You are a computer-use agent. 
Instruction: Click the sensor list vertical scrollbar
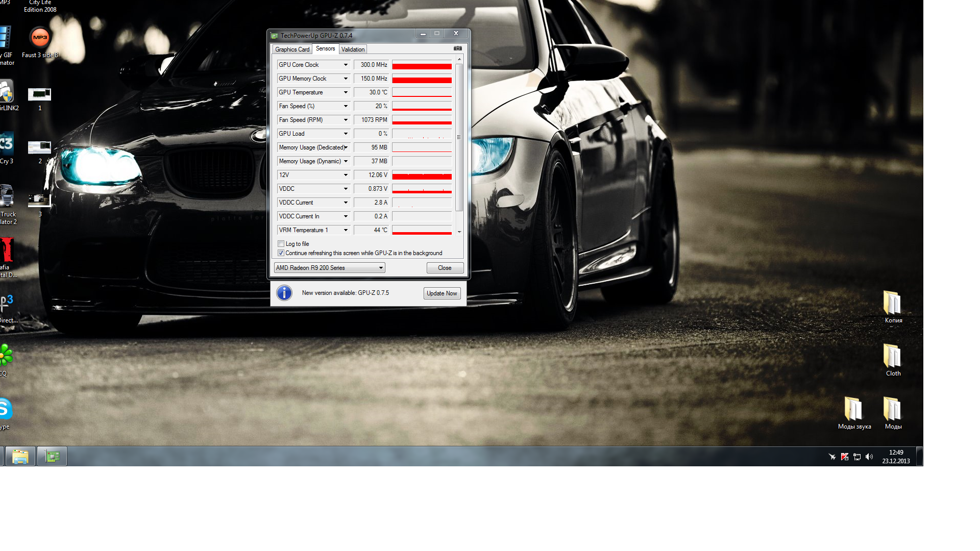coord(459,137)
